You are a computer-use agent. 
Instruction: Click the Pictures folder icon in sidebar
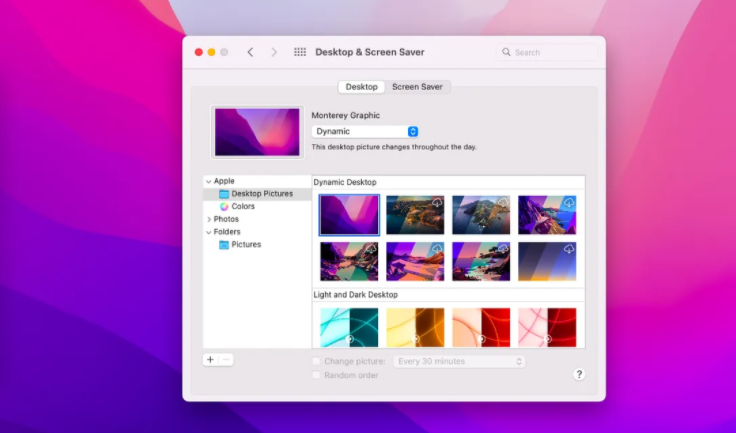[224, 245]
